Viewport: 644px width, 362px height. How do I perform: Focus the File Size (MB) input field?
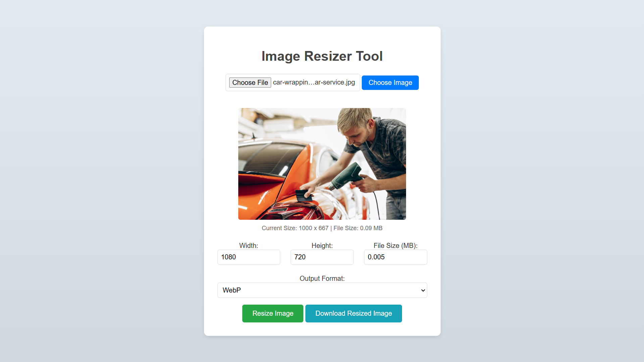(396, 257)
